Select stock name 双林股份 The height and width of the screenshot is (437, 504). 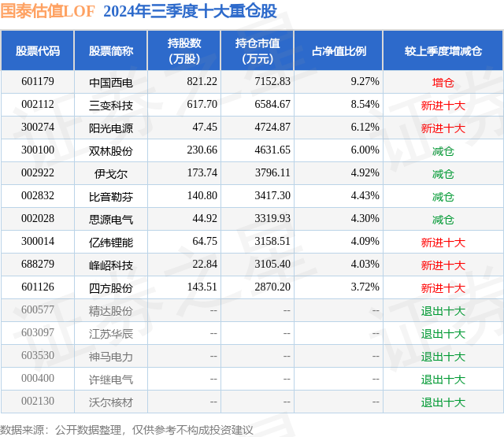coord(111,151)
